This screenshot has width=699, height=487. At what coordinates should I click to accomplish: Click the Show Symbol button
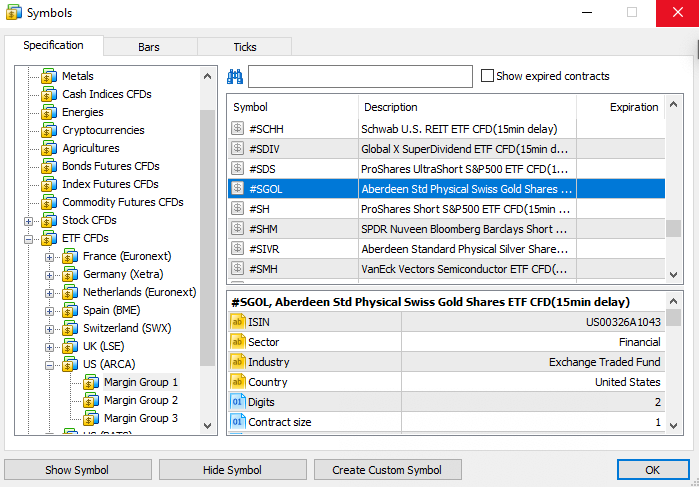78,470
